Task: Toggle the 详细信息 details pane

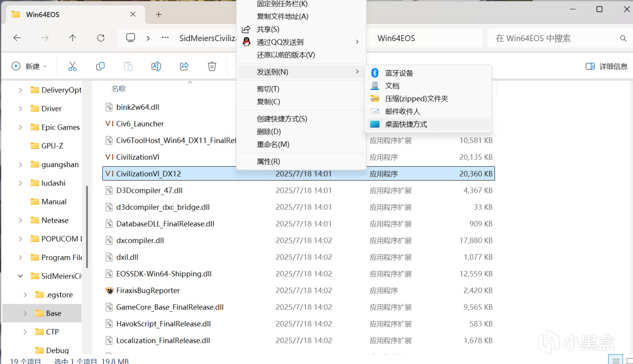Action: click(606, 66)
